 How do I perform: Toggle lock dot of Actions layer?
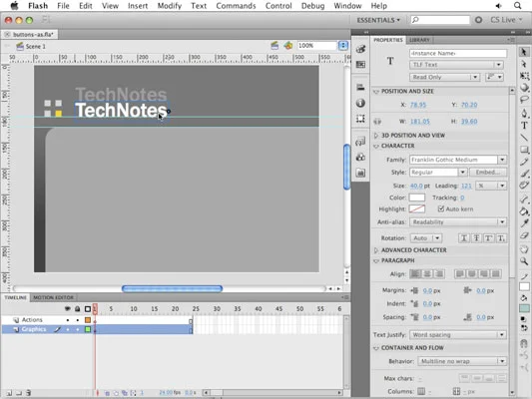pyautogui.click(x=78, y=320)
